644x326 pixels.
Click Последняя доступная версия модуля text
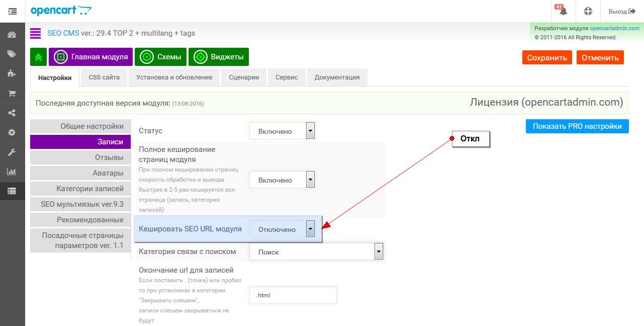tap(103, 103)
